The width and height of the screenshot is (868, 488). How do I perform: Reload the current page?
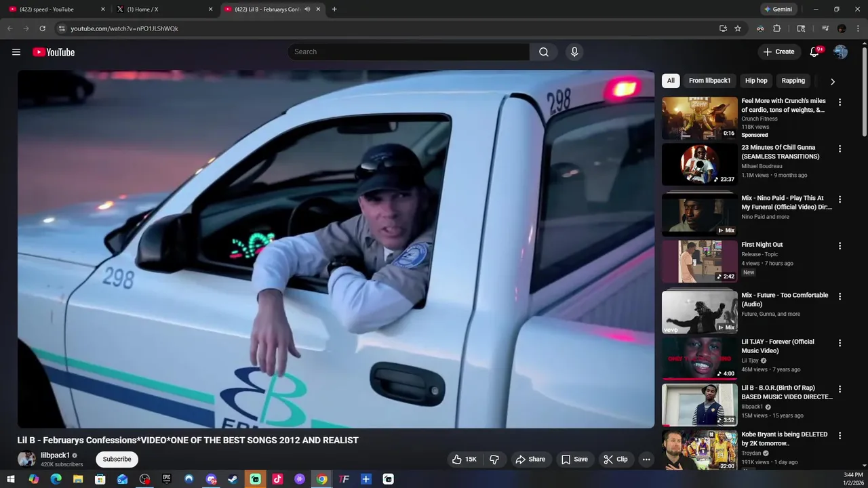coord(42,28)
